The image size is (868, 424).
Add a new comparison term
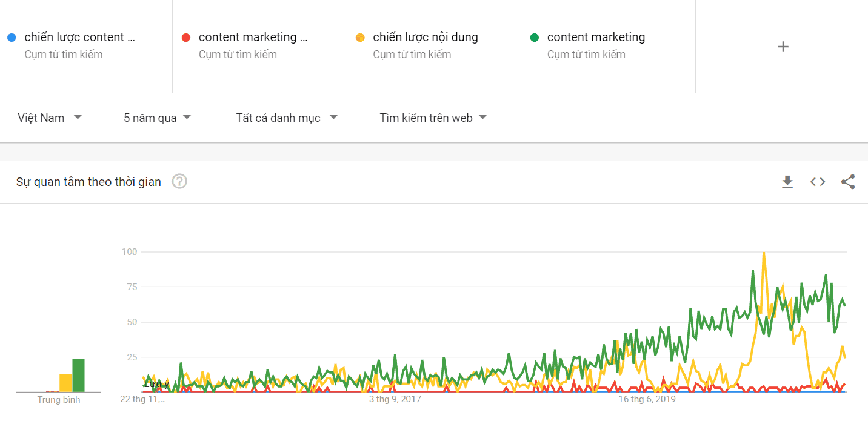[x=783, y=47]
